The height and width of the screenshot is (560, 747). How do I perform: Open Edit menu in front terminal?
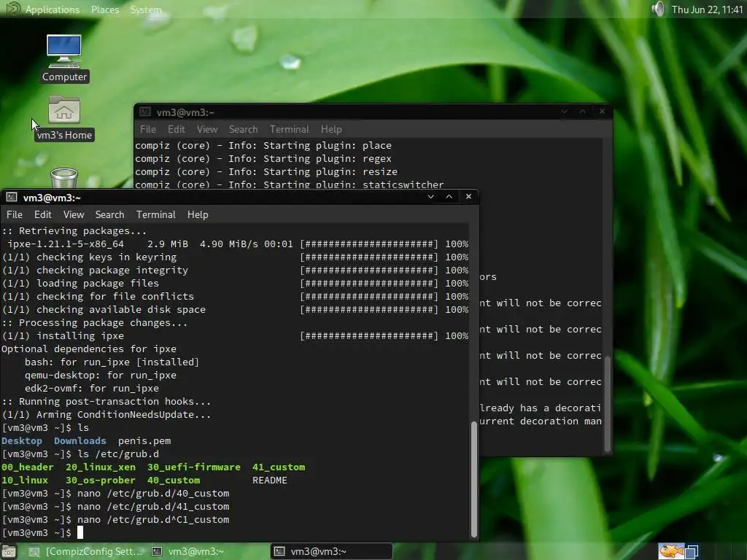point(43,215)
